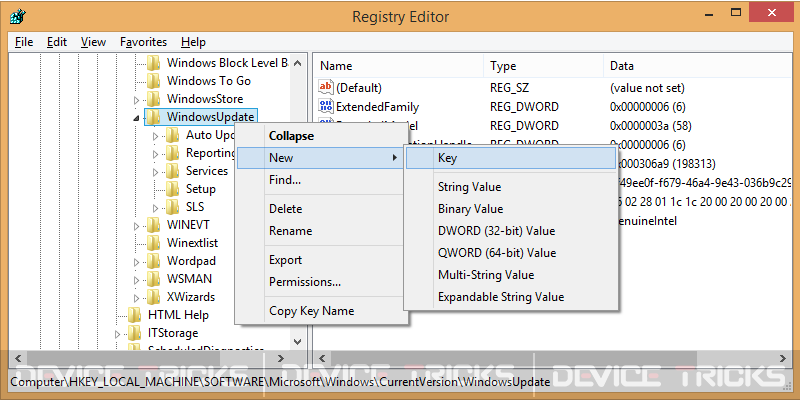Click the Windows Block Level folder icon

point(153,63)
